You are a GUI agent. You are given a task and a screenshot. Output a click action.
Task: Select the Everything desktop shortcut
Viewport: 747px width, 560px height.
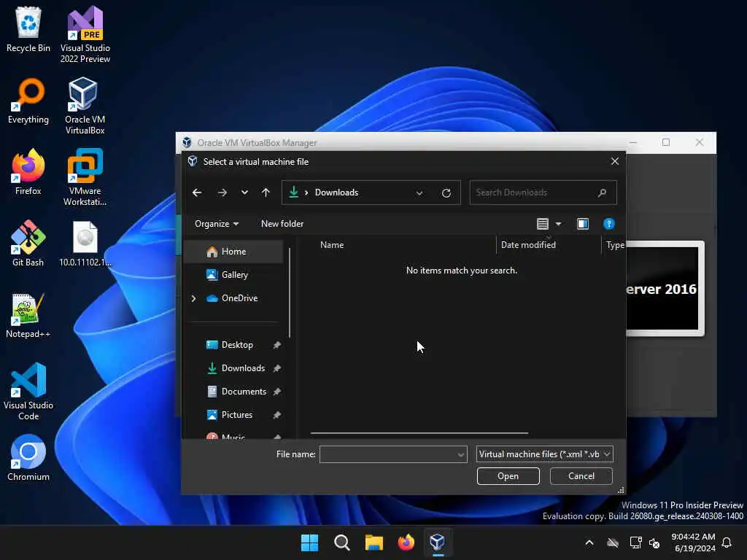(28, 101)
